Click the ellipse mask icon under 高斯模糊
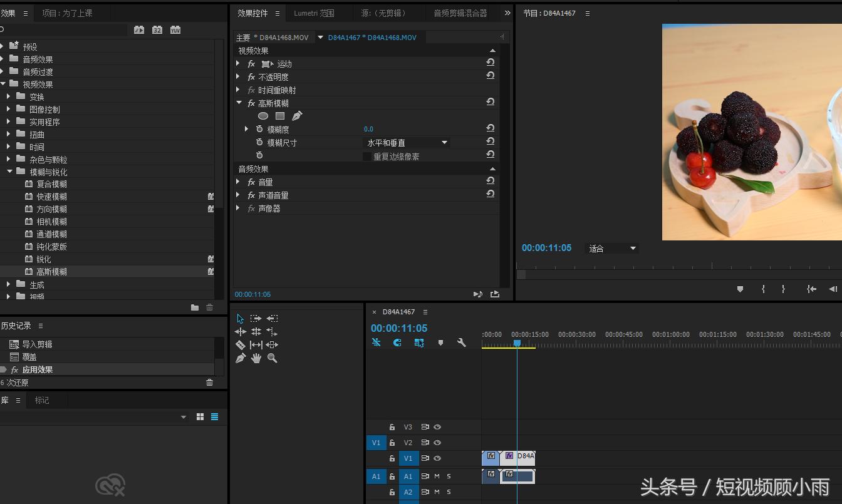 coord(263,116)
